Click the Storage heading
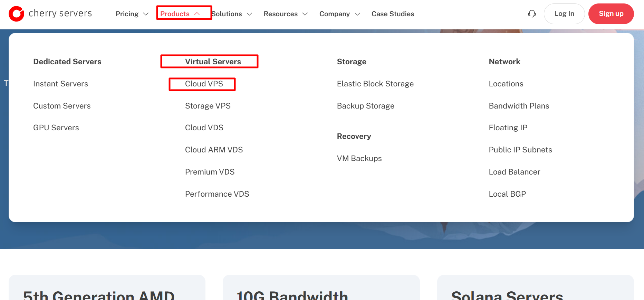The width and height of the screenshot is (644, 300). (352, 62)
